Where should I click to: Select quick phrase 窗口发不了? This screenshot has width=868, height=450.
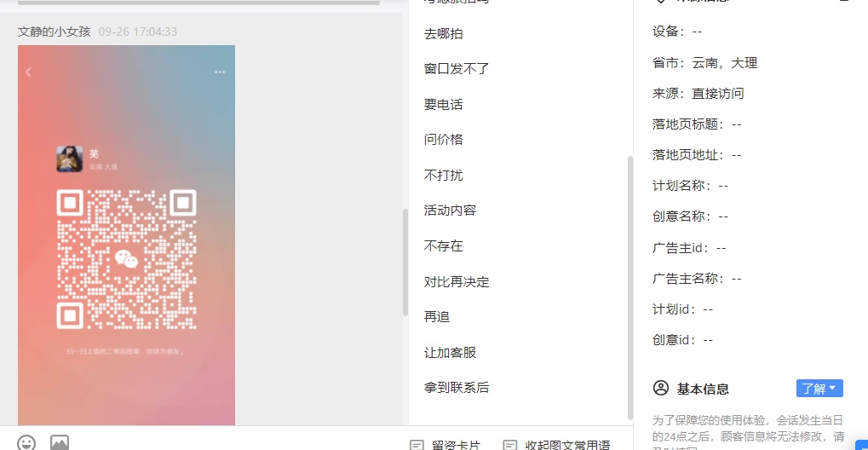click(457, 69)
